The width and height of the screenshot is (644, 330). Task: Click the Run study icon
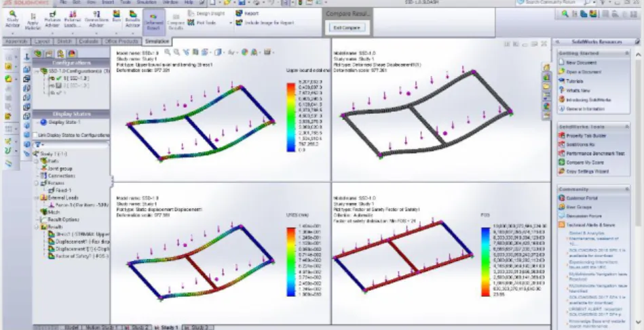click(117, 17)
